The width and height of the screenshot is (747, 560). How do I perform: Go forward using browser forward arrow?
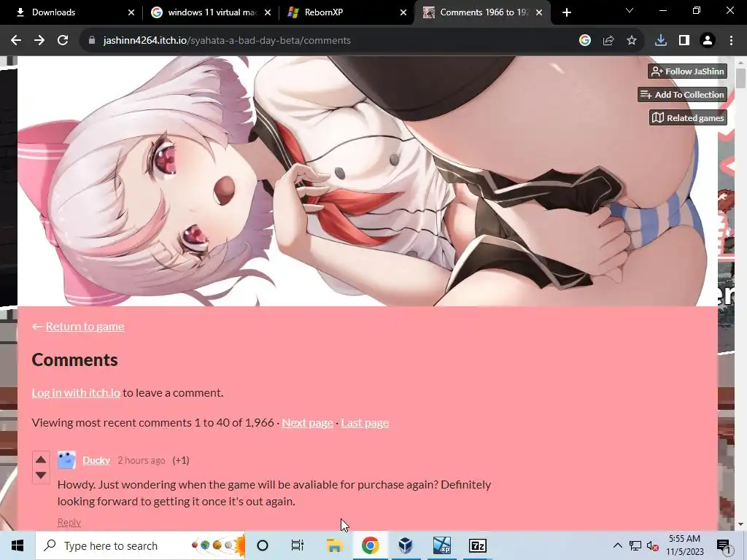[39, 41]
